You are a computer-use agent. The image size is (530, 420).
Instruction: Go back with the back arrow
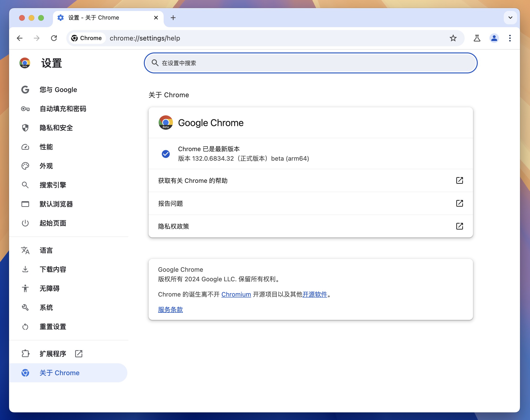20,38
